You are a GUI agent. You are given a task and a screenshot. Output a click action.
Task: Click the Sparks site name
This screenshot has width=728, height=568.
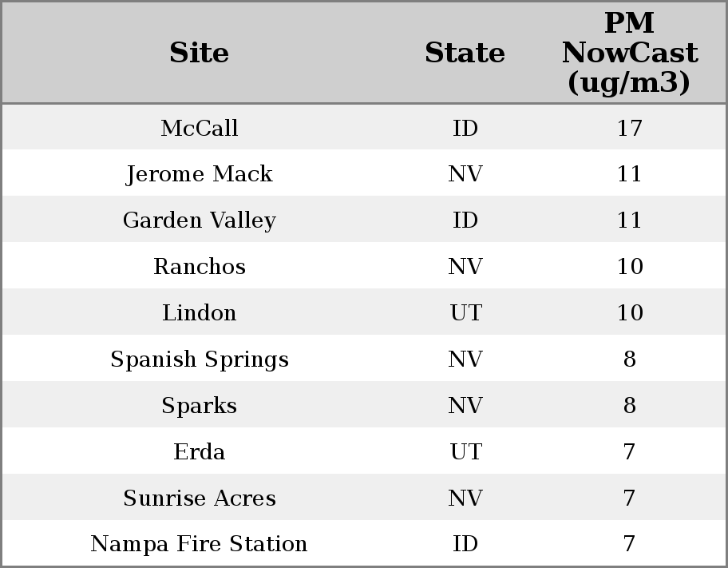(200, 406)
